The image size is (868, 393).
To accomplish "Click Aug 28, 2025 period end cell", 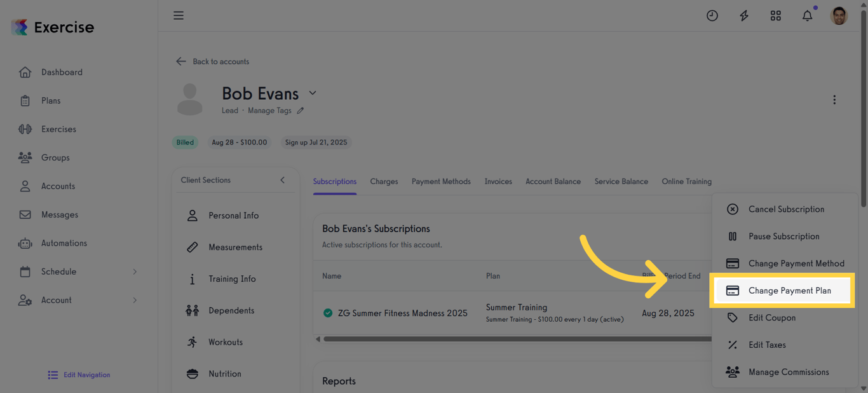I will (x=668, y=314).
